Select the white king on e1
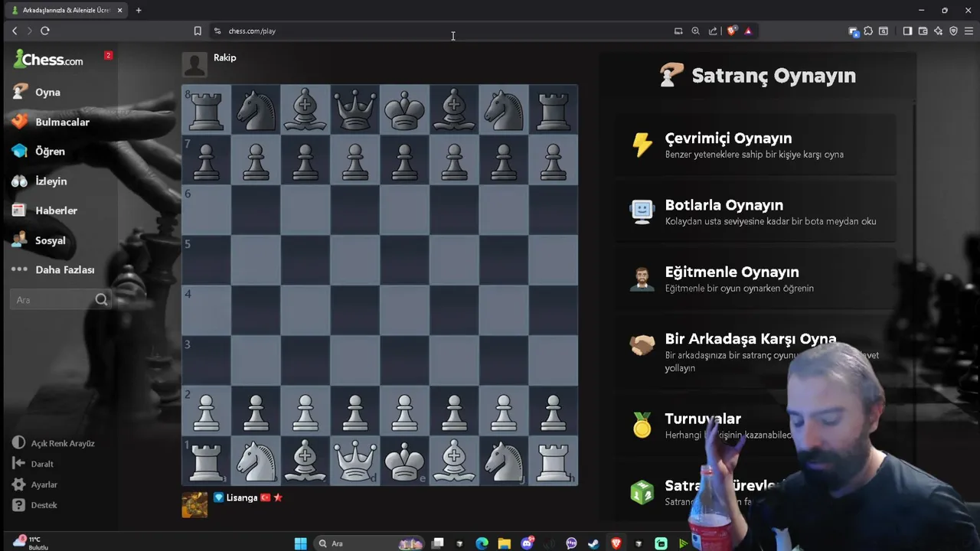 pos(404,461)
